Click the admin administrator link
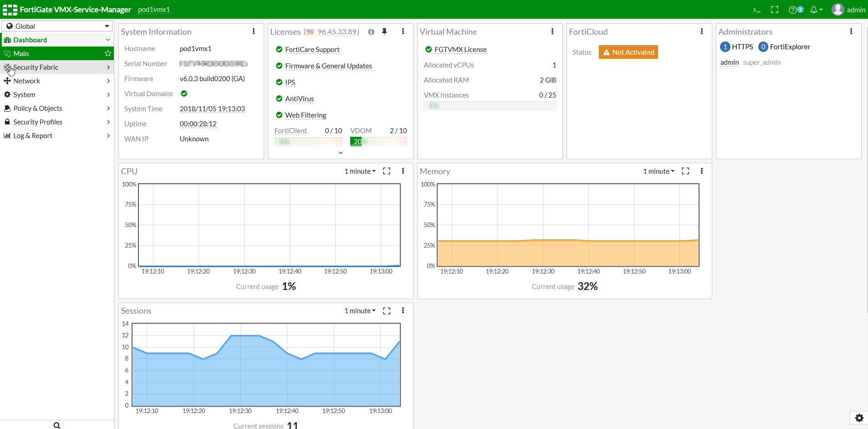 pyautogui.click(x=730, y=62)
